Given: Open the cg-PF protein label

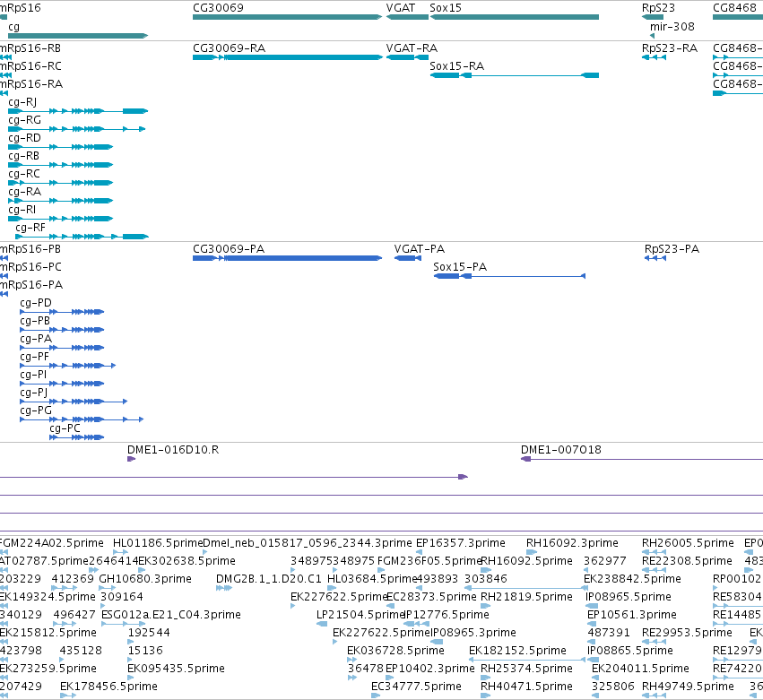Looking at the screenshot, I should (x=35, y=358).
